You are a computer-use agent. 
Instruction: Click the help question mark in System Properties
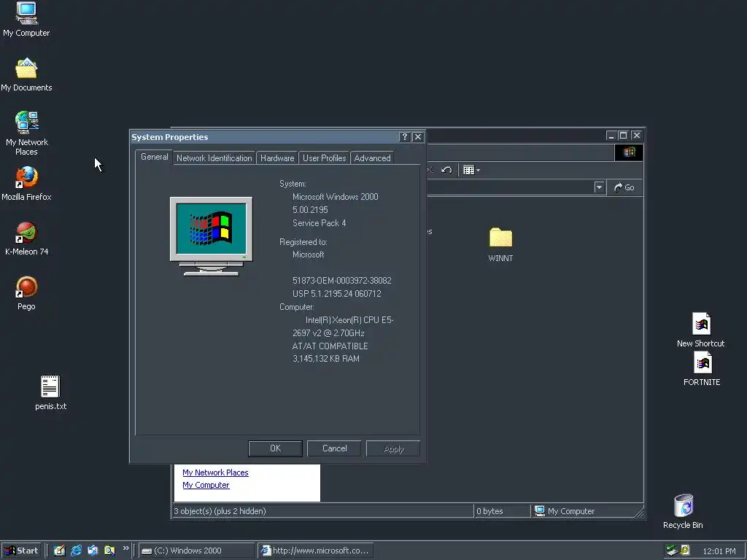point(404,137)
